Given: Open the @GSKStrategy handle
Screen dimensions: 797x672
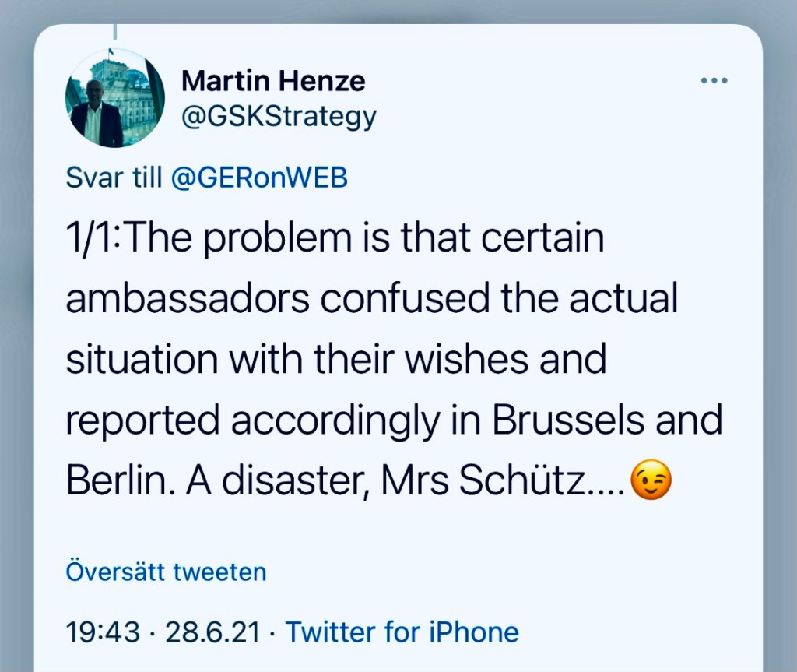Looking at the screenshot, I should pos(278,116).
